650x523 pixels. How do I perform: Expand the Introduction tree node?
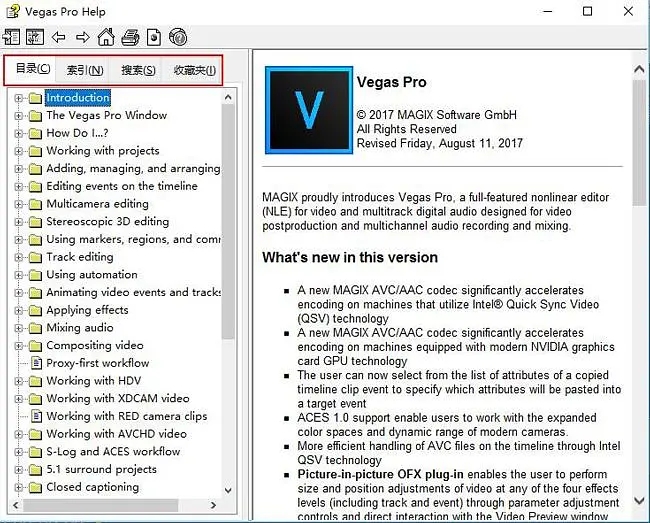coord(18,98)
